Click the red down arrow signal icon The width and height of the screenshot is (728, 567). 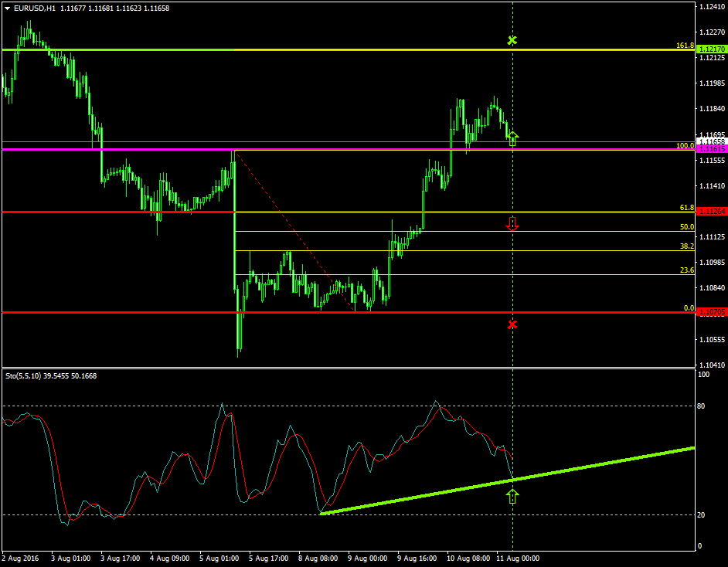(512, 226)
